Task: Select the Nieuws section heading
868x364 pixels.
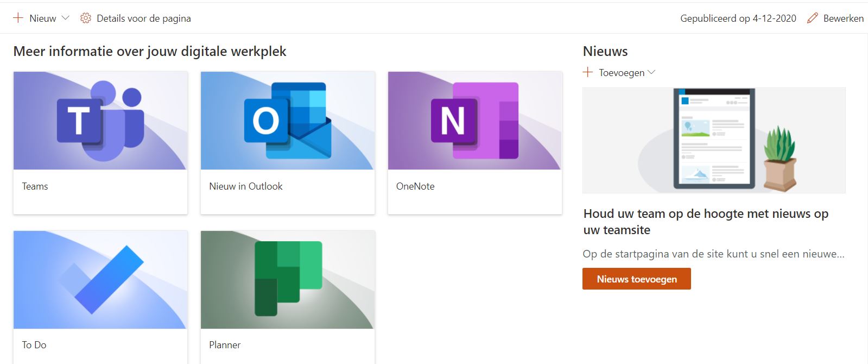Action: pos(605,52)
